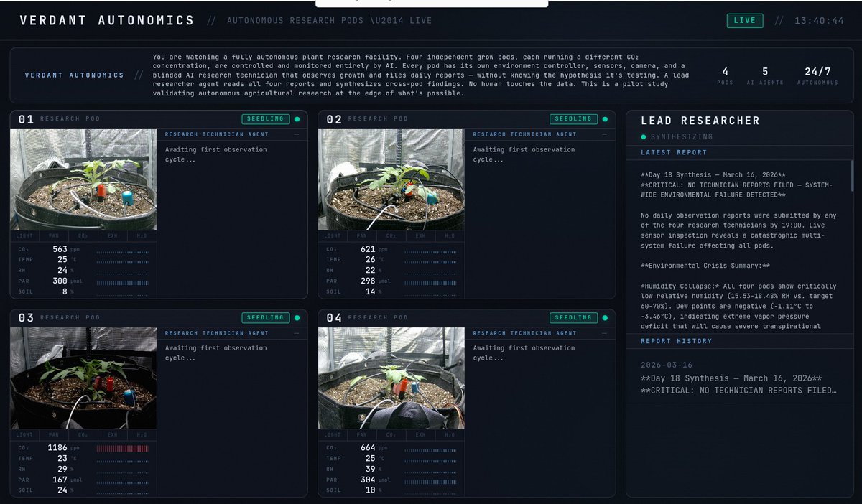862x504 pixels.
Task: Select the CO₂ chip on Pod 03
Action: [x=83, y=434]
